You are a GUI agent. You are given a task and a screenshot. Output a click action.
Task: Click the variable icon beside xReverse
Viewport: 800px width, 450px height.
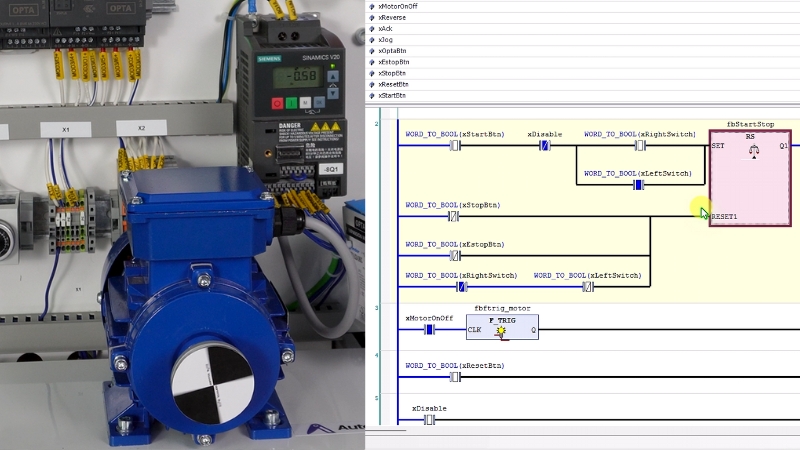coord(372,18)
